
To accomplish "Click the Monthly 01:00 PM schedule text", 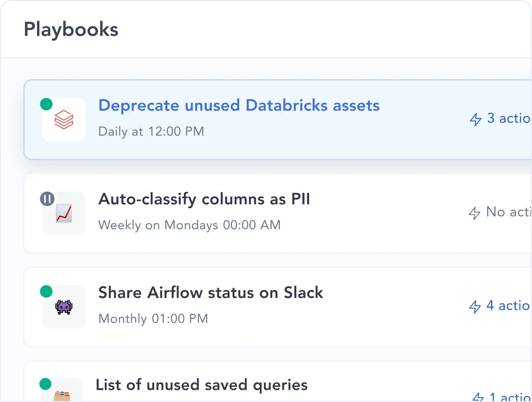I will [153, 318].
